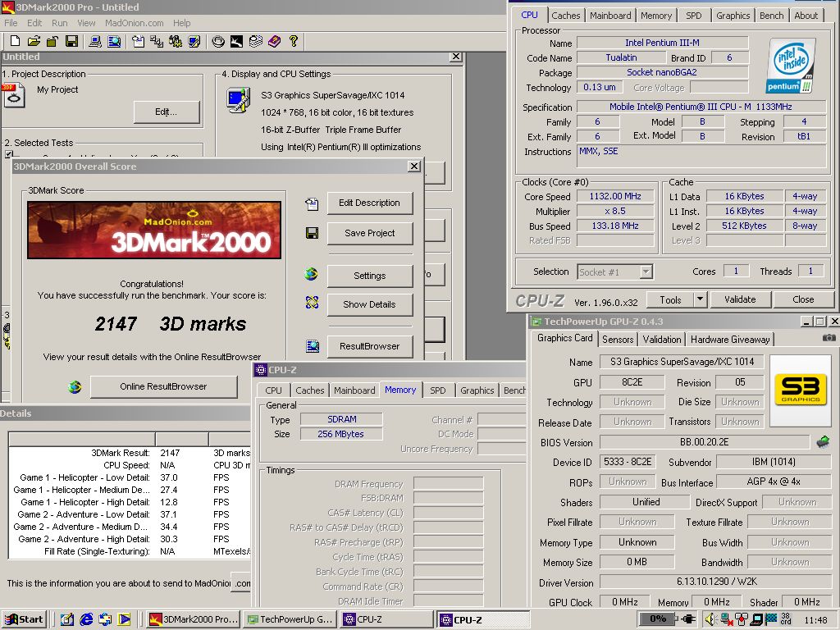
Task: Click Edit... button in Project Description
Action: pyautogui.click(x=166, y=112)
